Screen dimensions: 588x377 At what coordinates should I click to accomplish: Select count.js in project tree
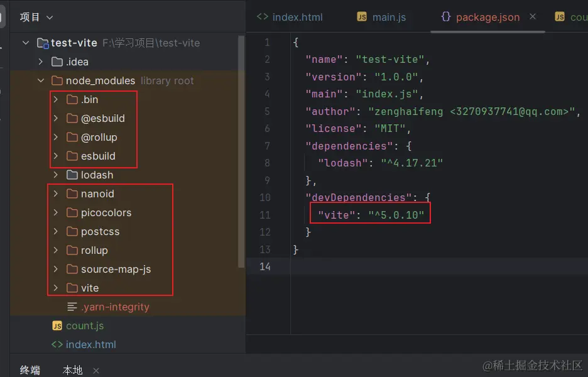pyautogui.click(x=85, y=325)
